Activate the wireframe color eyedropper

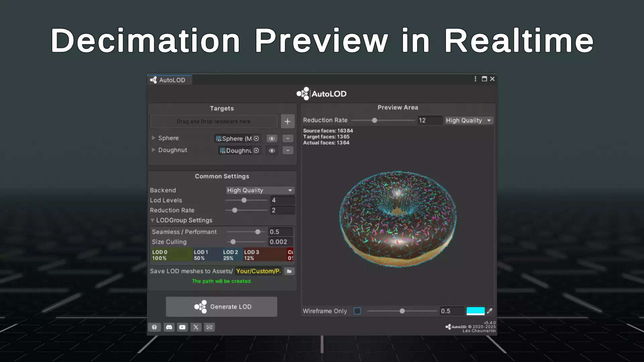pos(490,311)
